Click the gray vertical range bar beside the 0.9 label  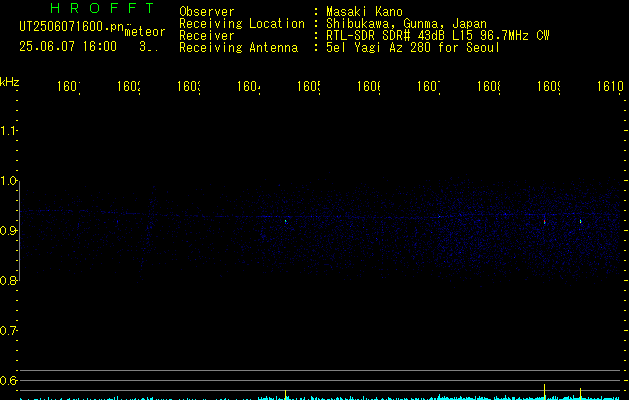click(x=19, y=231)
